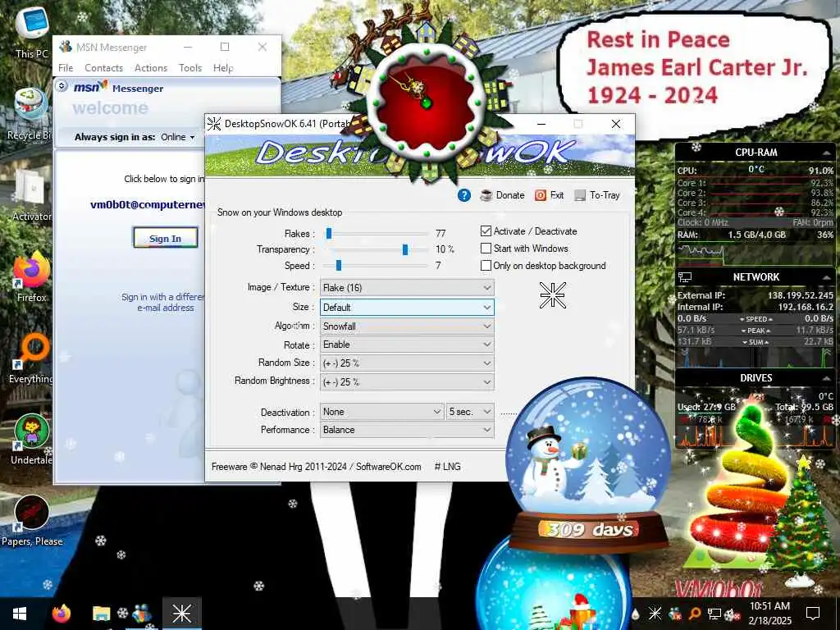
Task: Uncheck the Activate / Deactivate checkbox
Action: 486,231
